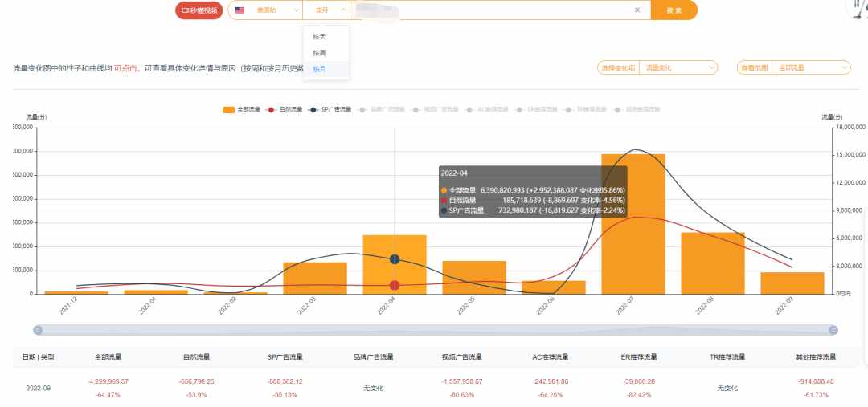The width and height of the screenshot is (868, 407).
Task: Click the TR推荐流量 table column header
Action: point(727,357)
